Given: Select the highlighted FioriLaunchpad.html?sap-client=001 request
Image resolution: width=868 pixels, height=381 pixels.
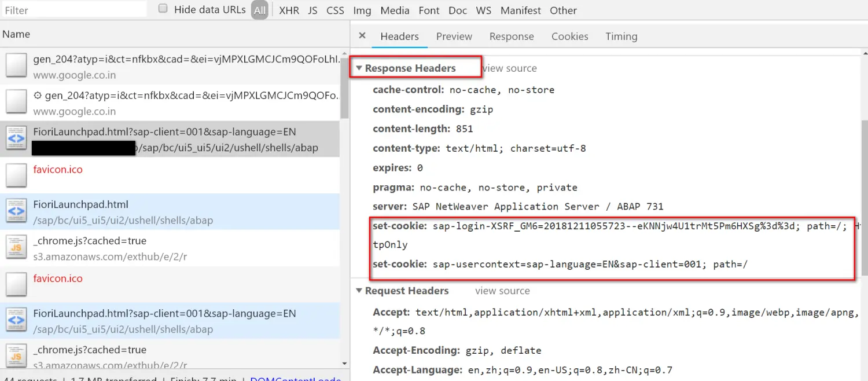Looking at the screenshot, I should click(170, 139).
